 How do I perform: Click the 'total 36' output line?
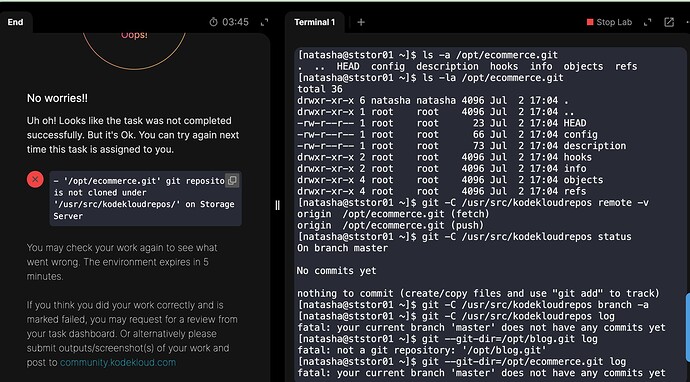[320, 89]
